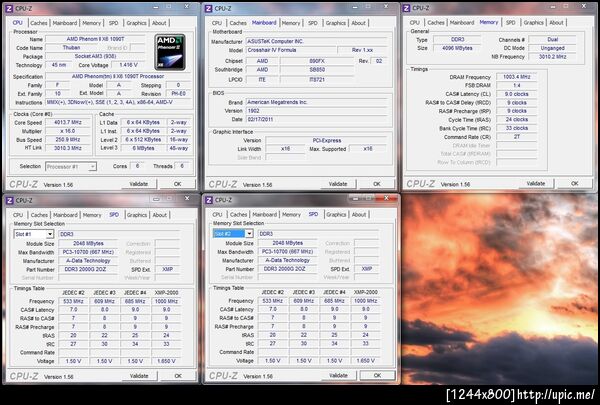Show the About tab in the Slot #2 SPD window

[359, 215]
